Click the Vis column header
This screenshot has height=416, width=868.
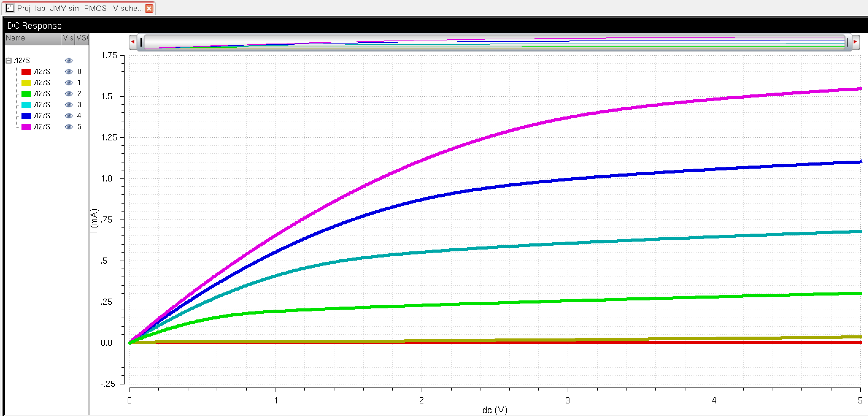[68, 38]
